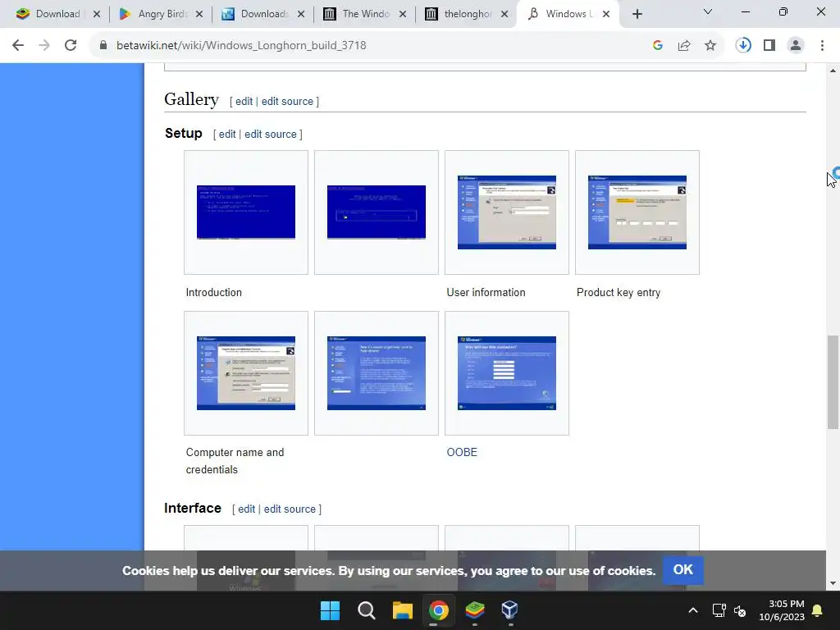Close The Windo tab
The image size is (840, 630).
pyautogui.click(x=403, y=15)
